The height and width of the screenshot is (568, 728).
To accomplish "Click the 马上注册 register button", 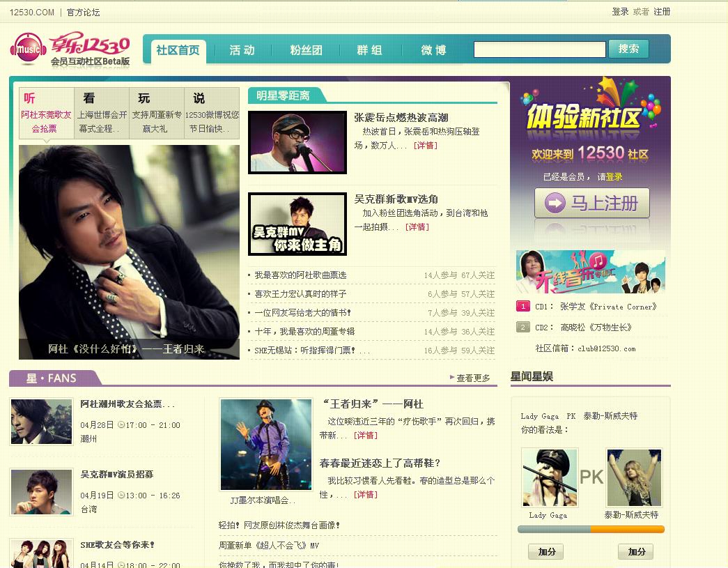I will click(592, 203).
